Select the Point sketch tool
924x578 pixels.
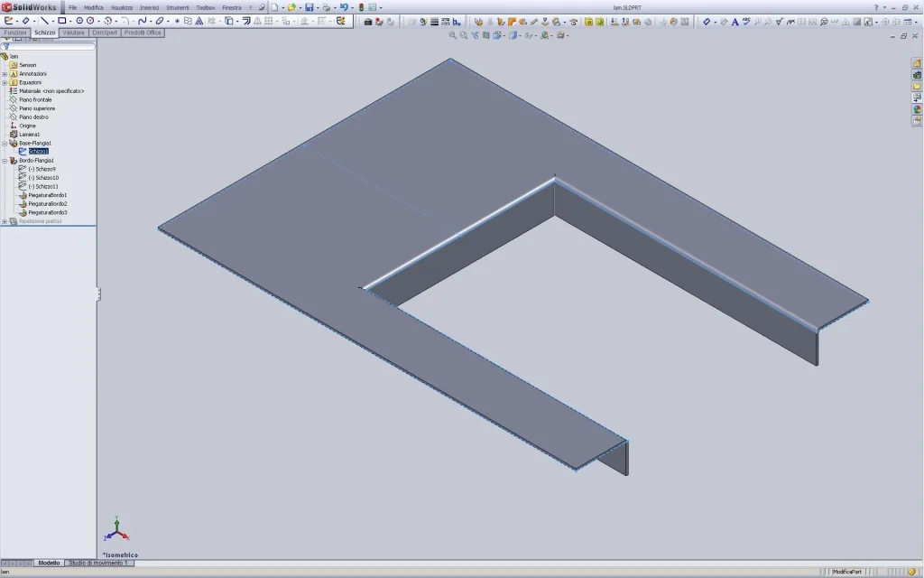[177, 21]
